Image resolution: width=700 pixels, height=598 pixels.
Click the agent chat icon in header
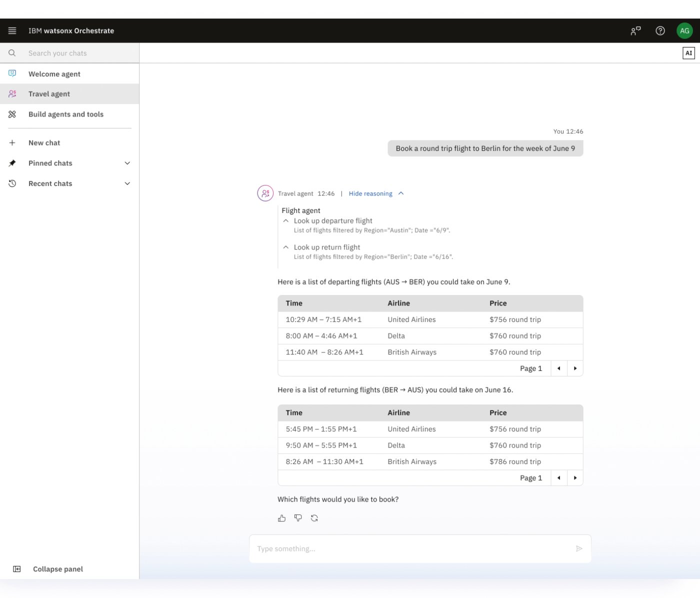coord(635,31)
